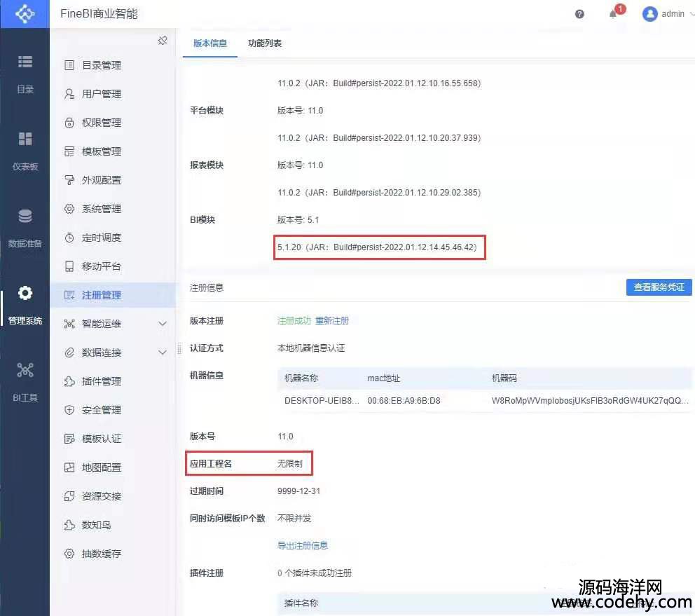Click the 智能运维 menu icon
The width and height of the screenshot is (695, 616).
point(69,324)
